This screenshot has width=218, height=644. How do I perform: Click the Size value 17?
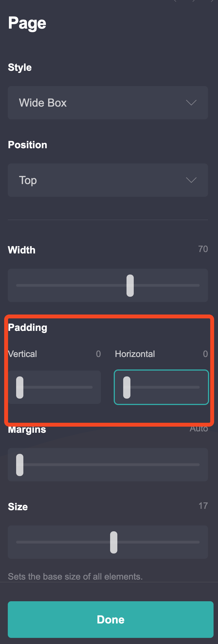pyautogui.click(x=204, y=506)
